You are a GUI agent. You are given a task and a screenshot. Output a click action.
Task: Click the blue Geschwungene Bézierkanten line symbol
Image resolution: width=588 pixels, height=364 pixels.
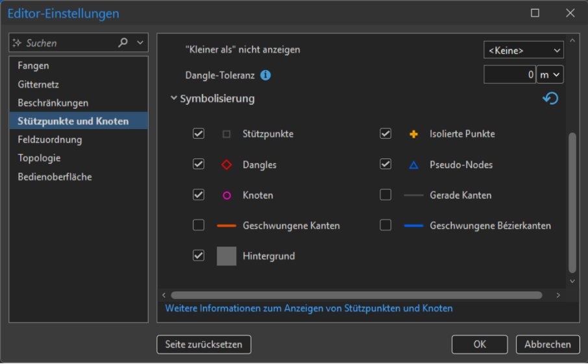[x=413, y=226]
